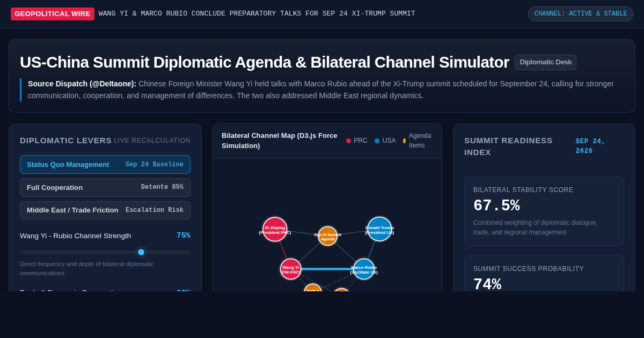
Task: Click the Detente 85% tag
Action: 162,187
